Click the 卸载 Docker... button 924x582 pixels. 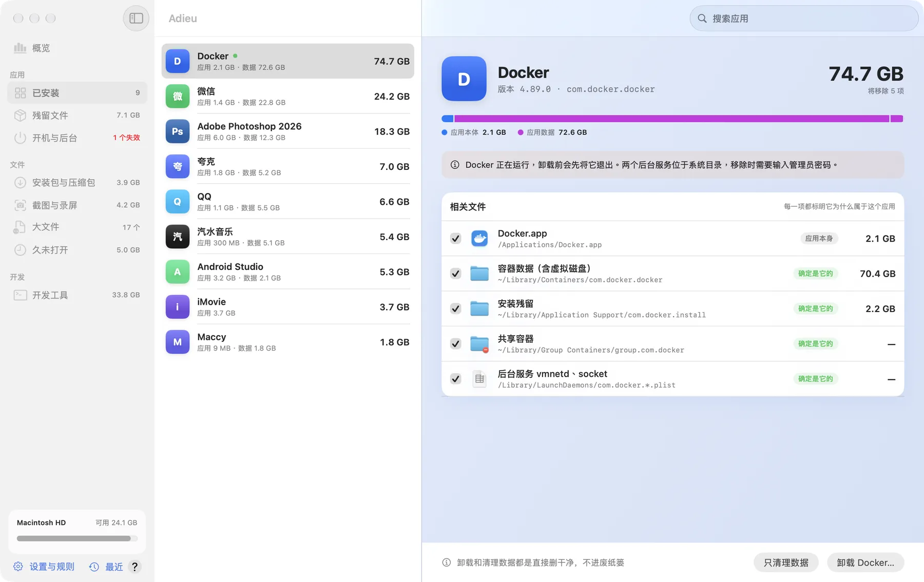[x=865, y=562]
